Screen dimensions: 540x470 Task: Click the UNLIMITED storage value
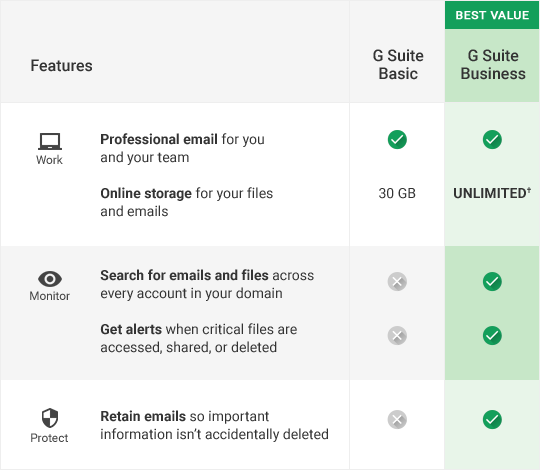[x=492, y=193]
